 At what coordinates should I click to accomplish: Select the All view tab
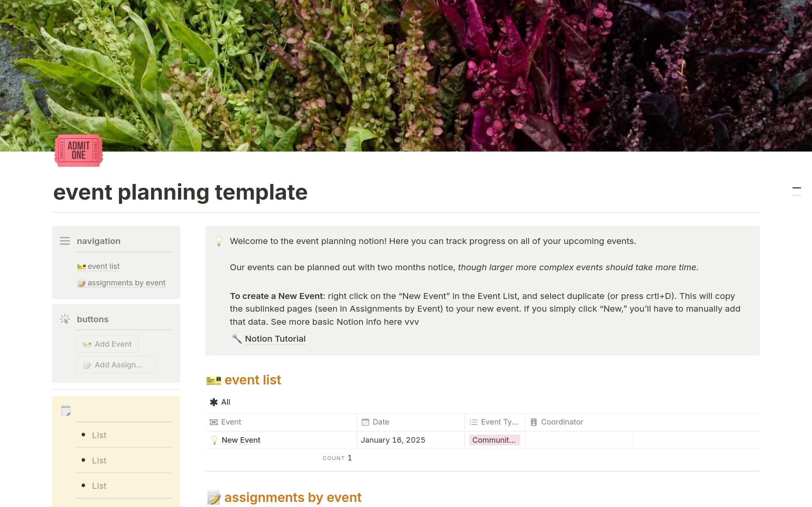coord(220,402)
